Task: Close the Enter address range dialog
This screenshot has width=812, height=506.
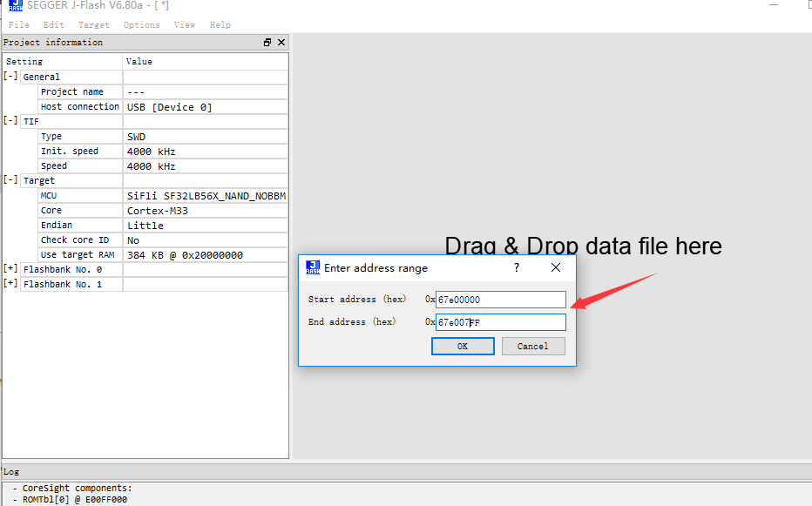Action: pyautogui.click(x=556, y=267)
